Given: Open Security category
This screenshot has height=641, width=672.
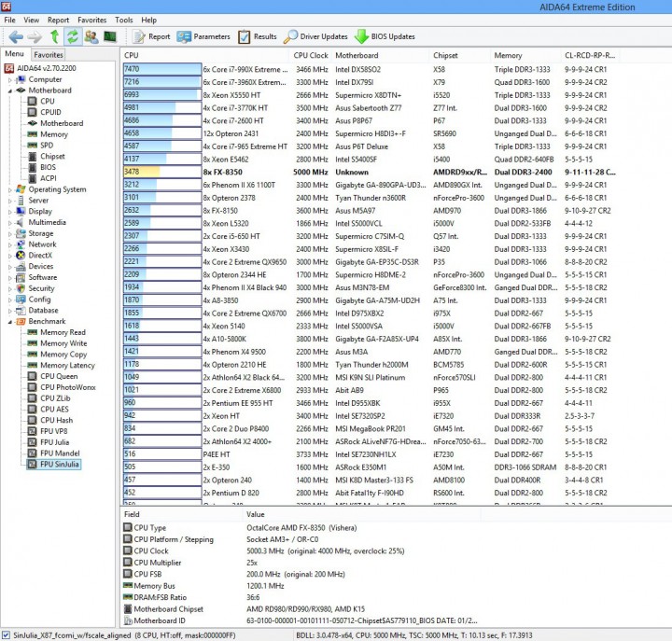Looking at the screenshot, I should coord(35,289).
